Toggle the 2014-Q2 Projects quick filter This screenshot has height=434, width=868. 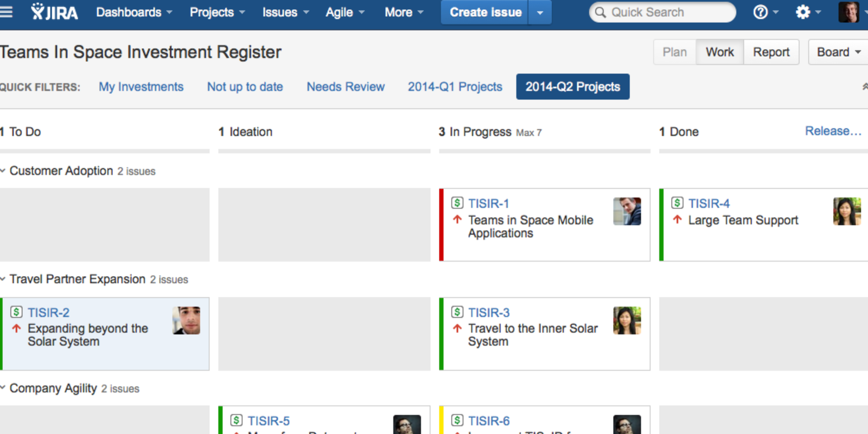pyautogui.click(x=572, y=87)
